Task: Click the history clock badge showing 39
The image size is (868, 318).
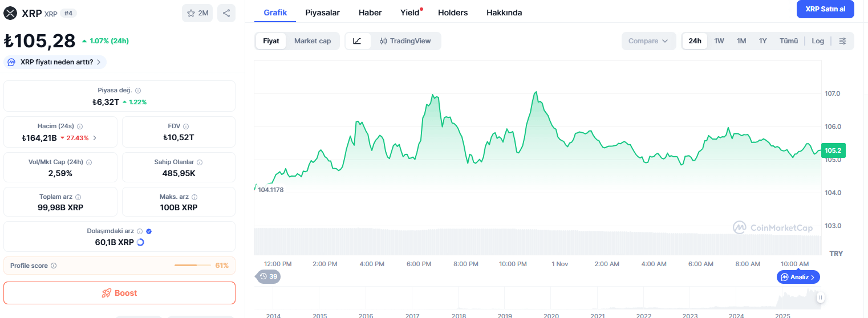Action: coord(268,276)
